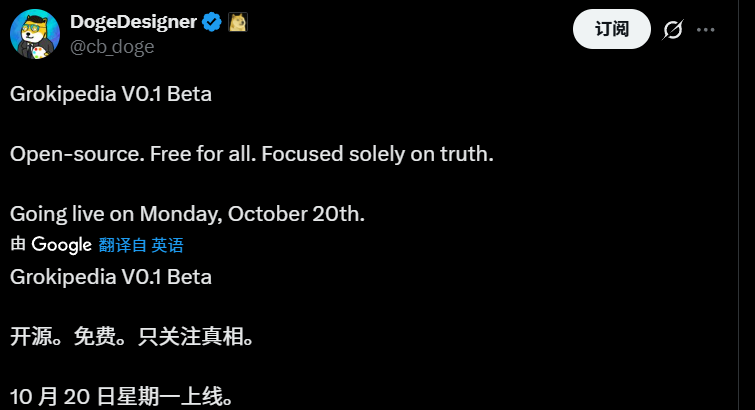Click the 由 character before Google logo

coord(18,244)
